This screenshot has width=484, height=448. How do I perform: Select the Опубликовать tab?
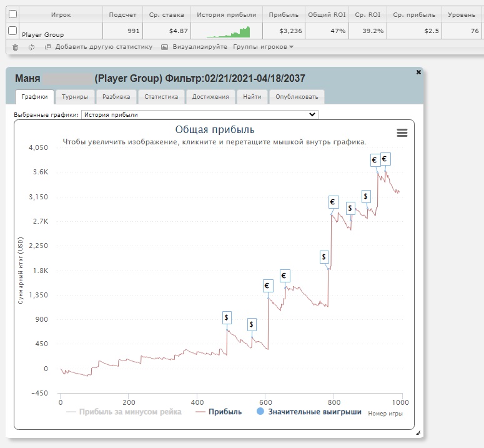297,97
